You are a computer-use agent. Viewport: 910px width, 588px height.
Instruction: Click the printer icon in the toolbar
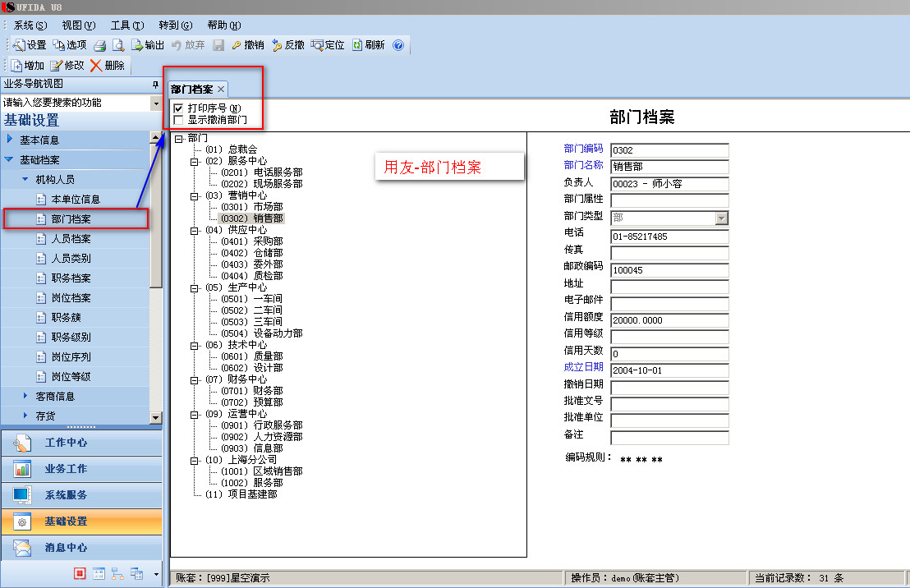[99, 45]
